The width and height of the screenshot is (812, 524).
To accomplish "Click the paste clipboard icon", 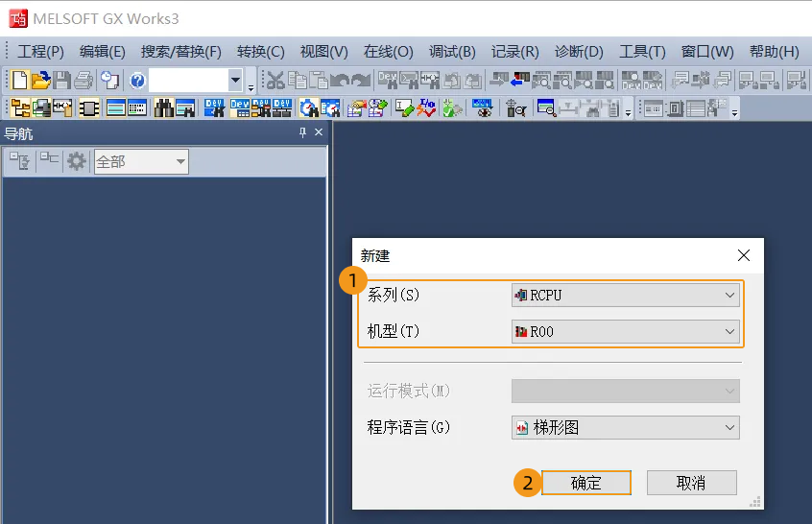I will 319,81.
